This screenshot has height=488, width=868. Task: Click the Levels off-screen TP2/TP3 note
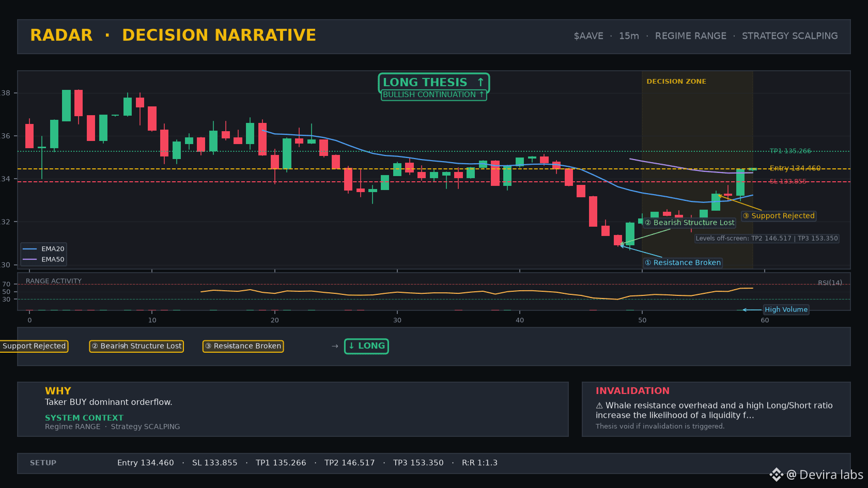point(767,239)
